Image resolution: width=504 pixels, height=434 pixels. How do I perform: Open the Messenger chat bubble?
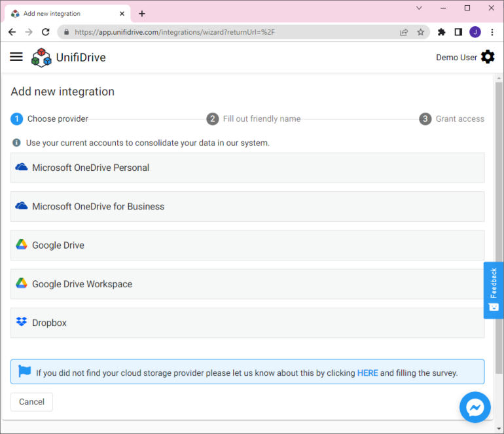tap(475, 407)
